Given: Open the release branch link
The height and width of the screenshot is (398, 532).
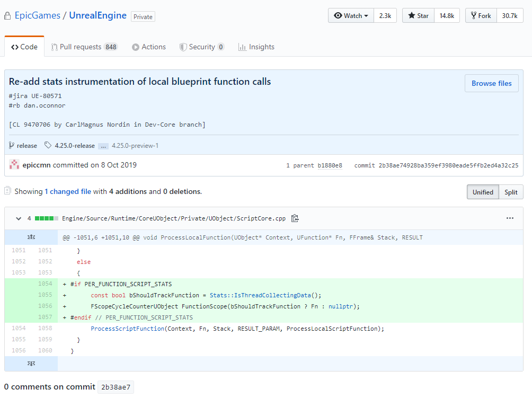Looking at the screenshot, I should 27,146.
